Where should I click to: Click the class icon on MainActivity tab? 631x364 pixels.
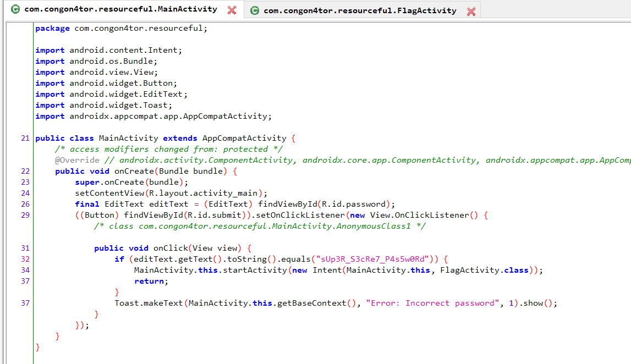coord(15,9)
